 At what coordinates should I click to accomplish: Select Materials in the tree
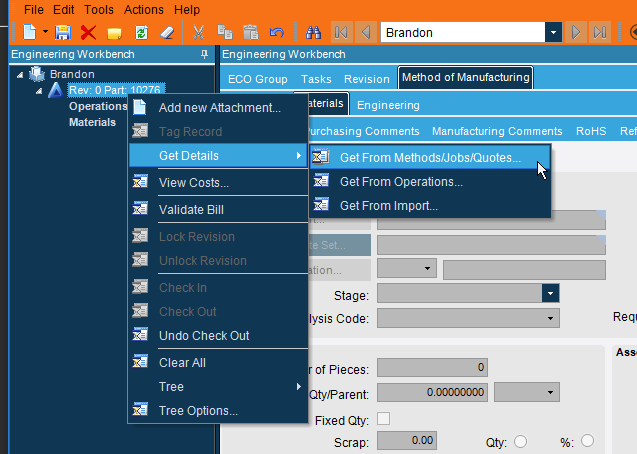click(92, 122)
